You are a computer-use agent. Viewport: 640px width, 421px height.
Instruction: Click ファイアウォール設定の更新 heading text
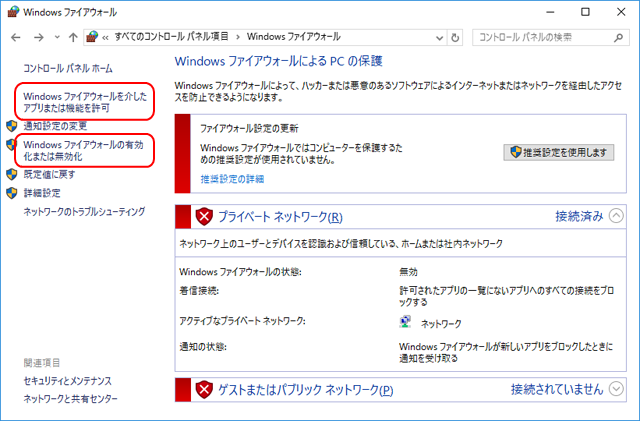click(x=249, y=129)
